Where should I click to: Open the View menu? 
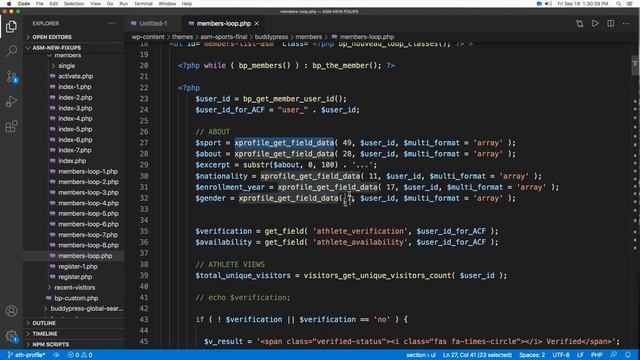(x=95, y=4)
